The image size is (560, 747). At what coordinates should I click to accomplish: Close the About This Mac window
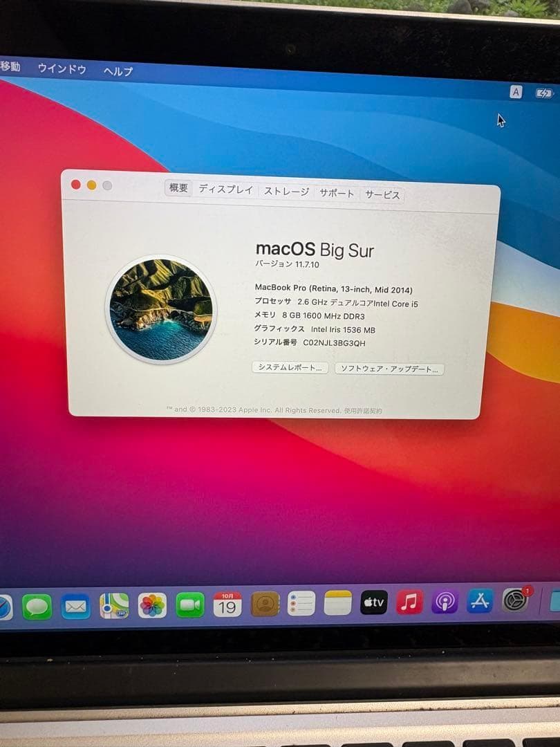point(76,185)
